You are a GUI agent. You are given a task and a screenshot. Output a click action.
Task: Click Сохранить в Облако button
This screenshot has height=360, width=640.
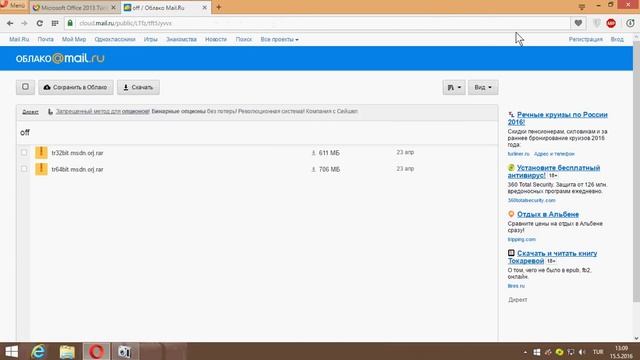(x=76, y=87)
